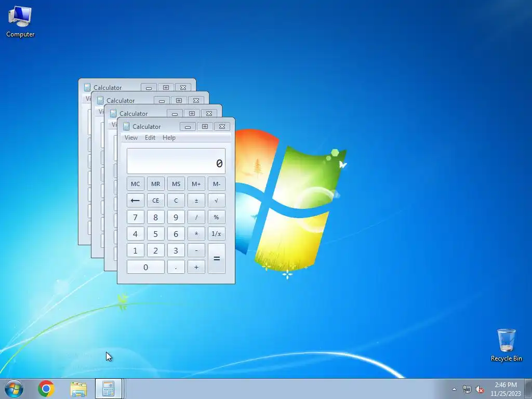Click the Calculator display showing 0
Viewport: 532px width, 399px height.
[x=176, y=161]
